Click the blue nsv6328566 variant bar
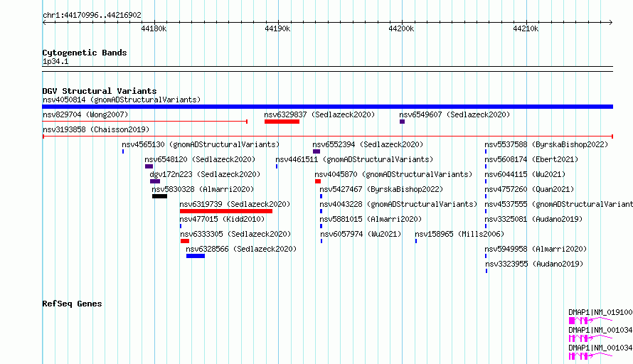Image resolution: width=633 pixels, height=364 pixels. [x=196, y=256]
